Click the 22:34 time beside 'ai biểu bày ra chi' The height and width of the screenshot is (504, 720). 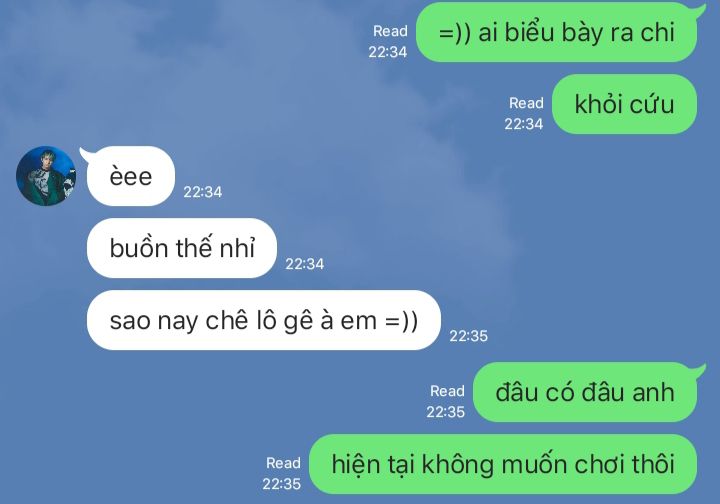coord(388,52)
